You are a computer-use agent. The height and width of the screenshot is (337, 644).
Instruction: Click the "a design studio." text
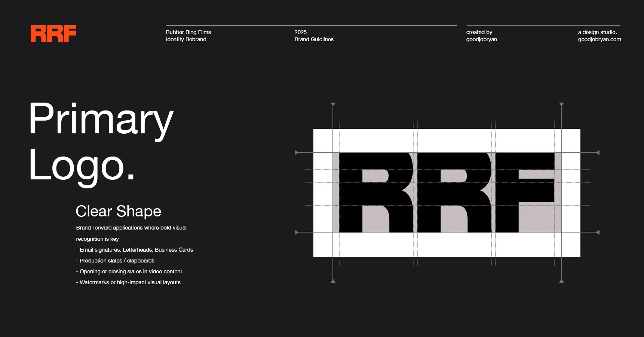point(597,32)
